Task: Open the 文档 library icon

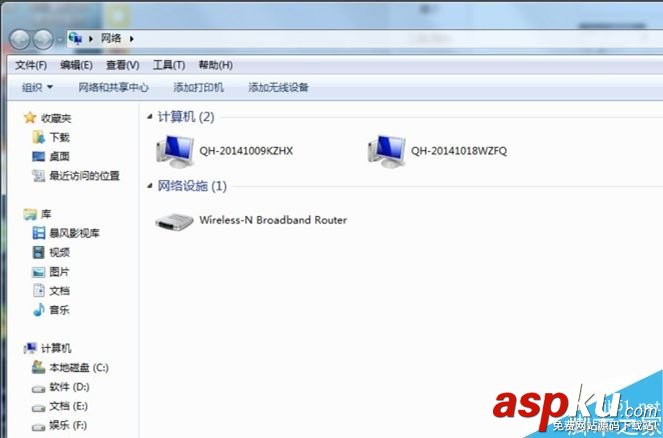Action: pos(38,290)
